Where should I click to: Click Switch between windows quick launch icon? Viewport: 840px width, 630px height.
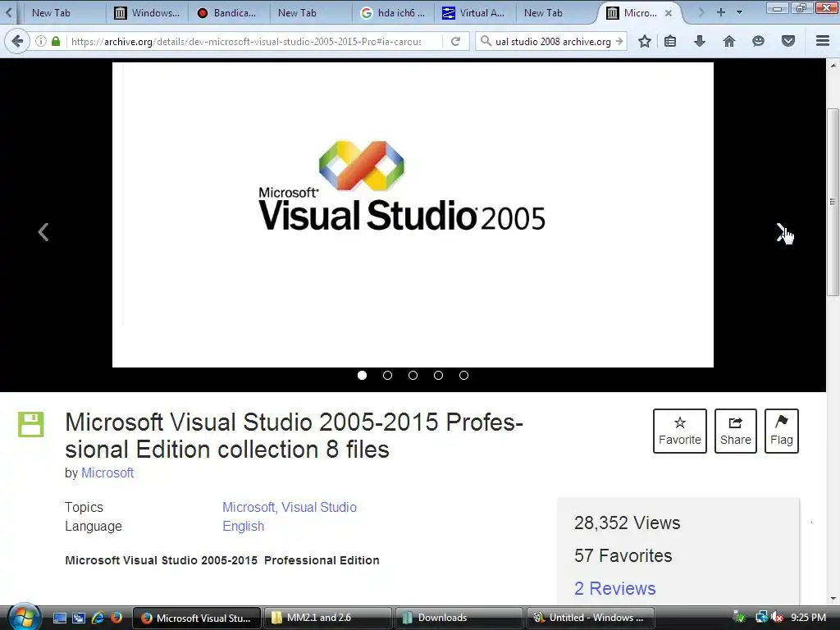coord(79,619)
